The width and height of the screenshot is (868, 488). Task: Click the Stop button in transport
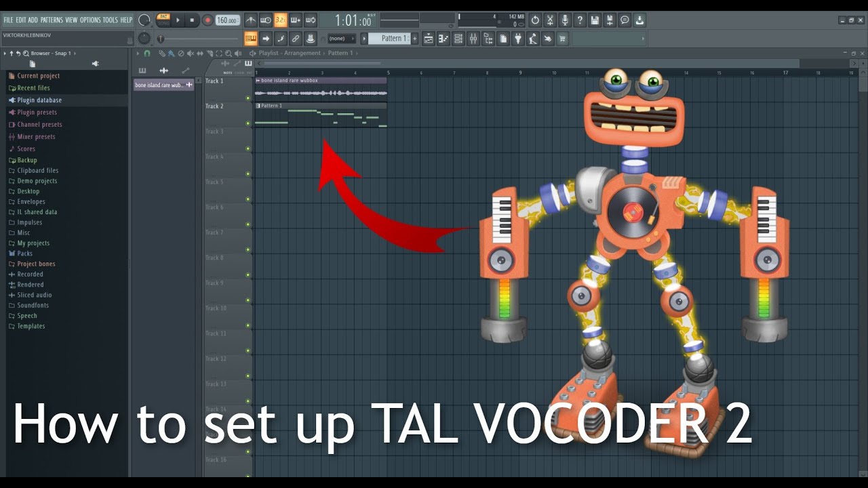192,20
